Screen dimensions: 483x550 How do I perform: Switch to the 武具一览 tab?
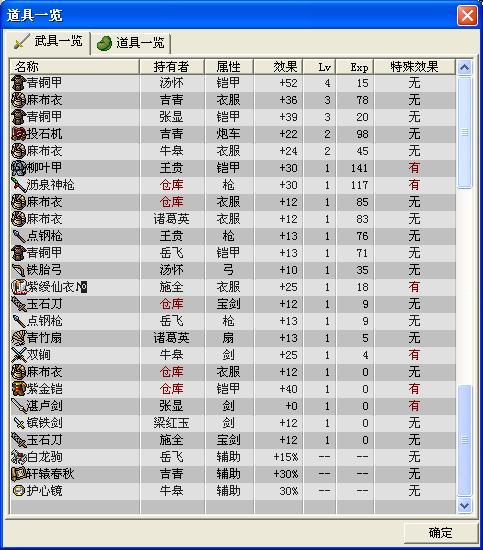(48, 42)
